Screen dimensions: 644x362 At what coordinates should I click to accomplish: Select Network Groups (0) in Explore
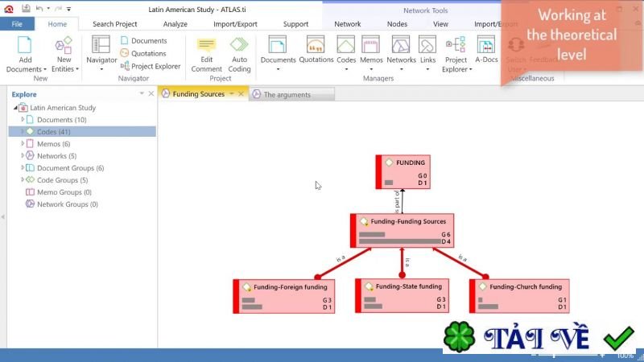(62, 204)
